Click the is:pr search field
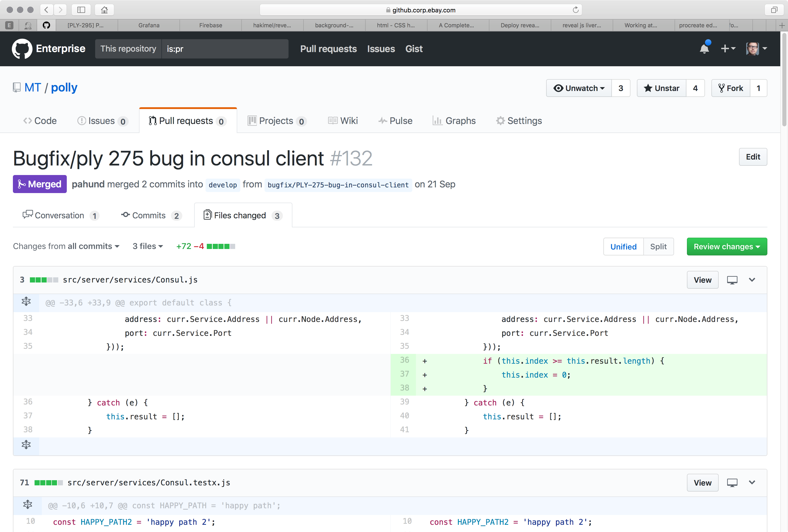This screenshot has width=788, height=532. (x=225, y=49)
